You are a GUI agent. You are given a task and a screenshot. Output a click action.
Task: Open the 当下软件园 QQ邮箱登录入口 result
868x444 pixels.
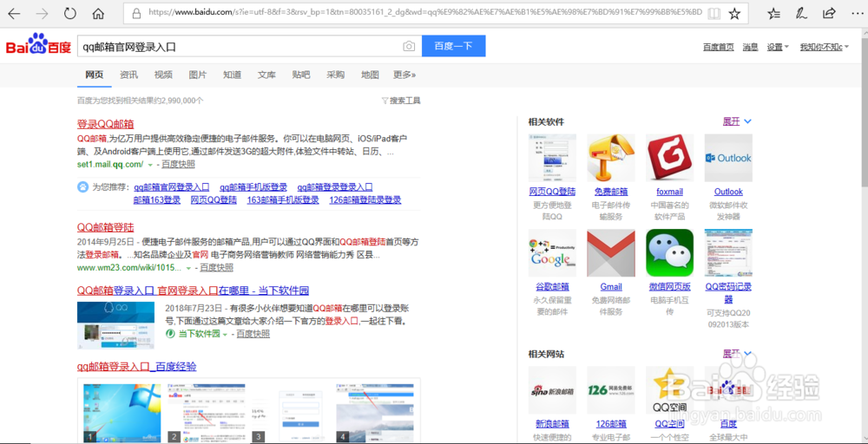coord(193,291)
